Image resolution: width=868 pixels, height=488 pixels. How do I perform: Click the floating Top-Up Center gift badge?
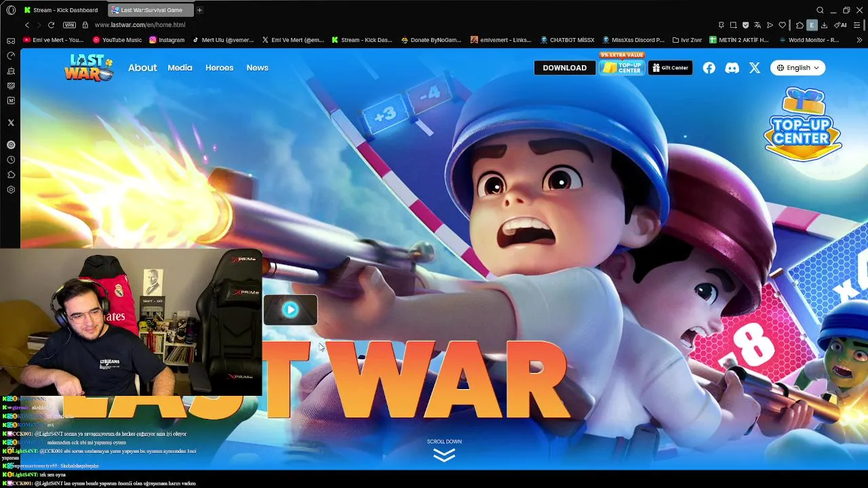point(803,125)
